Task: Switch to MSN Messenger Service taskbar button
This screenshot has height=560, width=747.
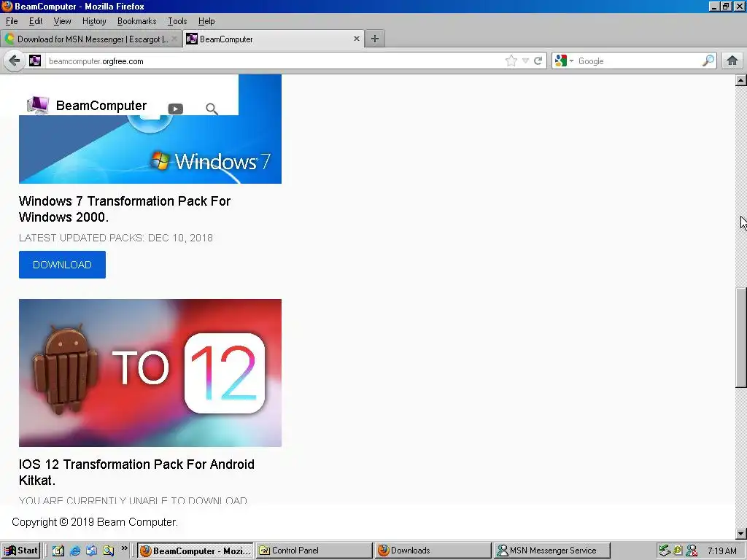Action: pos(551,551)
